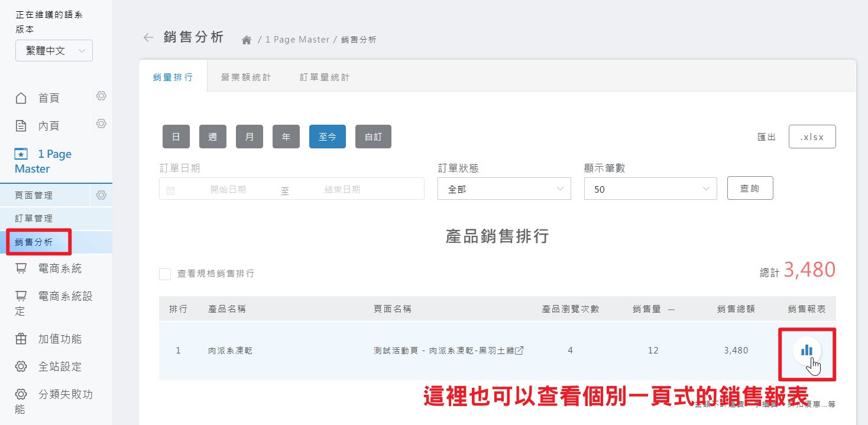Enable the 查看規格銷售排行 checkbox
The width and height of the screenshot is (868, 425).
164,274
